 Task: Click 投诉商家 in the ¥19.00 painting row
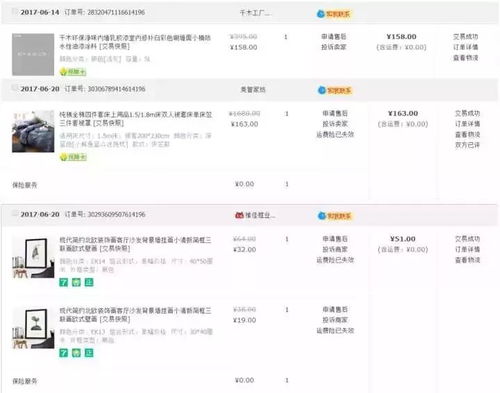tap(335, 320)
